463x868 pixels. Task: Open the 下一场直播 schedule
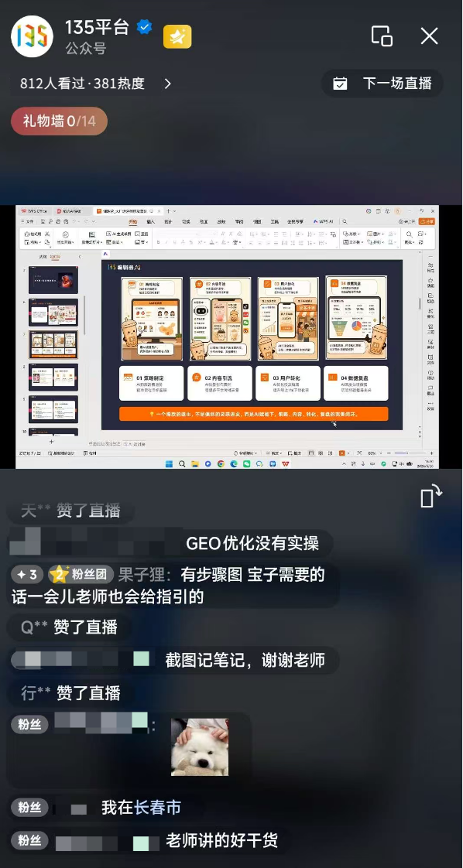pos(382,84)
